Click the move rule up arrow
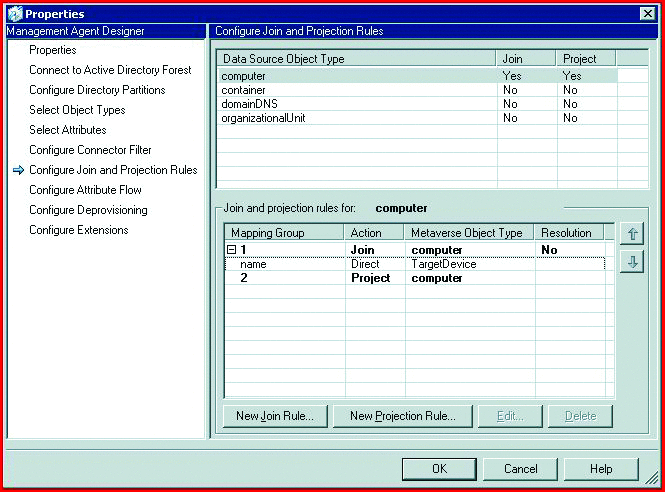The image size is (665, 492). (x=634, y=234)
